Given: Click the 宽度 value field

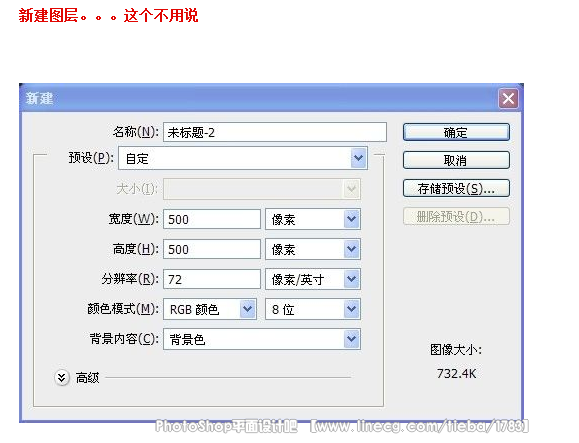Looking at the screenshot, I should pos(212,219).
